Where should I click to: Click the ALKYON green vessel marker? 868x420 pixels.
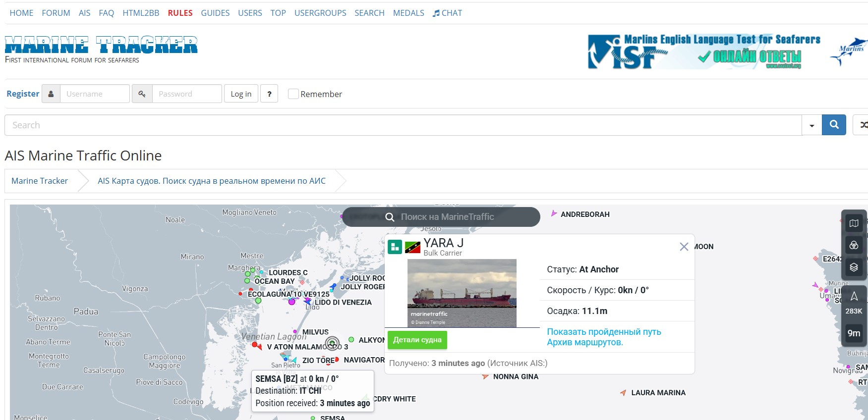click(x=351, y=340)
